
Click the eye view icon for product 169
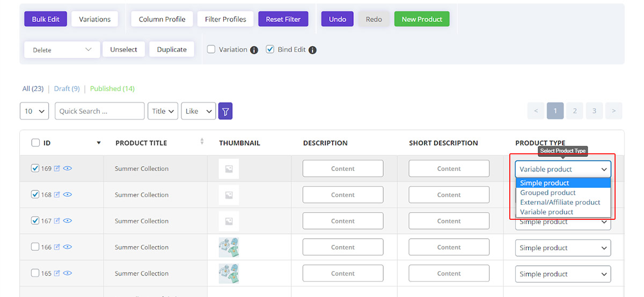pyautogui.click(x=68, y=168)
